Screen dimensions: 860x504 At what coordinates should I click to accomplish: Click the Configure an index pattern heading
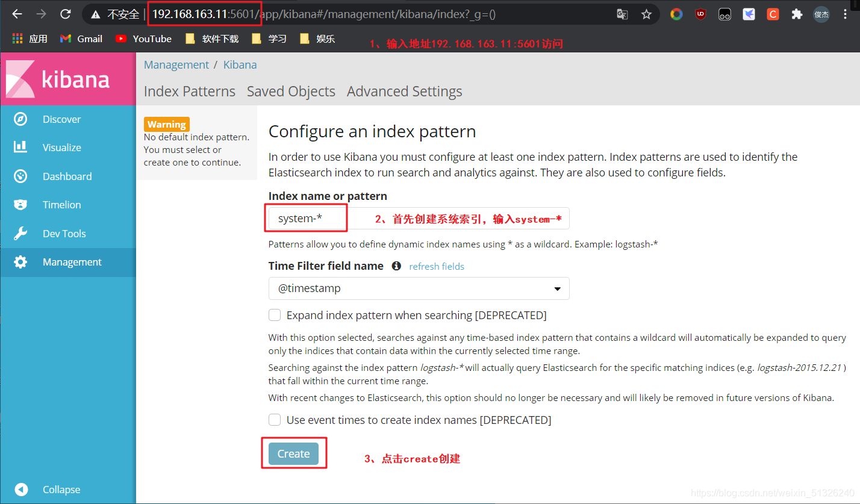[372, 131]
